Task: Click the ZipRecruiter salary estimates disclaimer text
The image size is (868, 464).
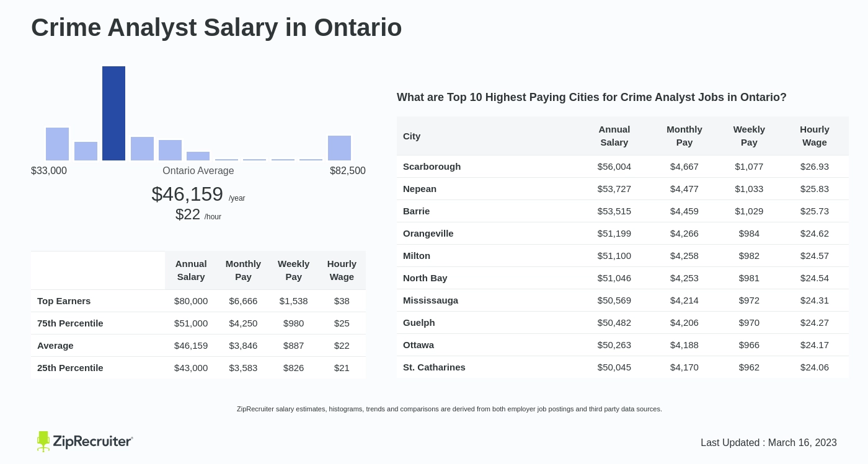Action: point(449,409)
